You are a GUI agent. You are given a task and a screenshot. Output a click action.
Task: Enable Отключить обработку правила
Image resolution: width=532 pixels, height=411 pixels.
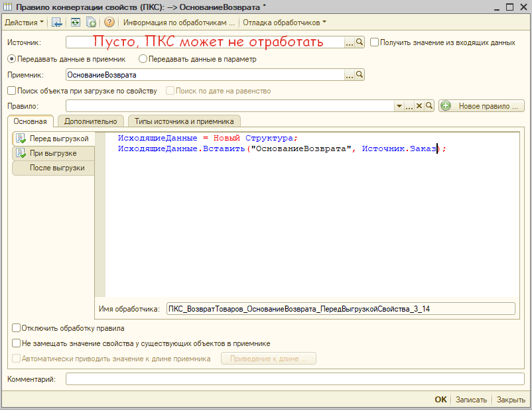click(x=17, y=328)
